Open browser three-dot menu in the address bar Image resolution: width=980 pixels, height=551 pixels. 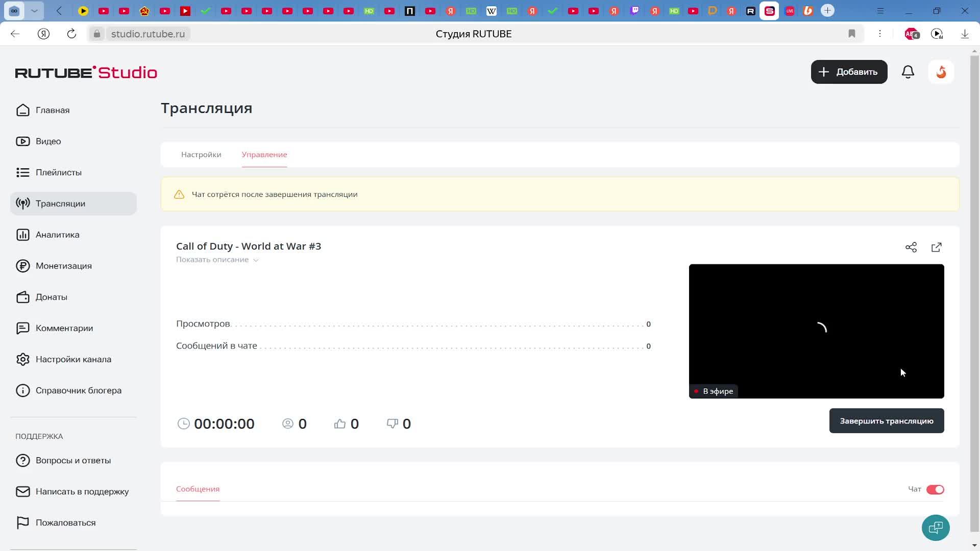pos(880,34)
